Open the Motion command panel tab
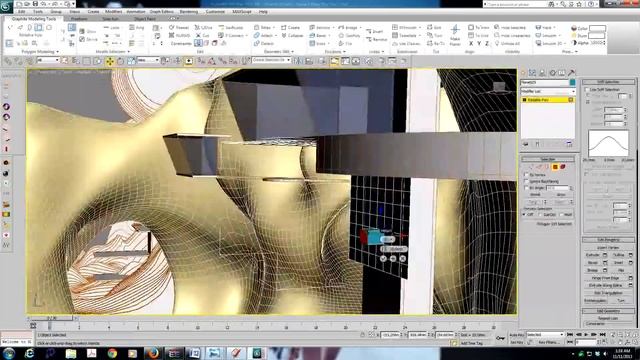 tap(552, 73)
